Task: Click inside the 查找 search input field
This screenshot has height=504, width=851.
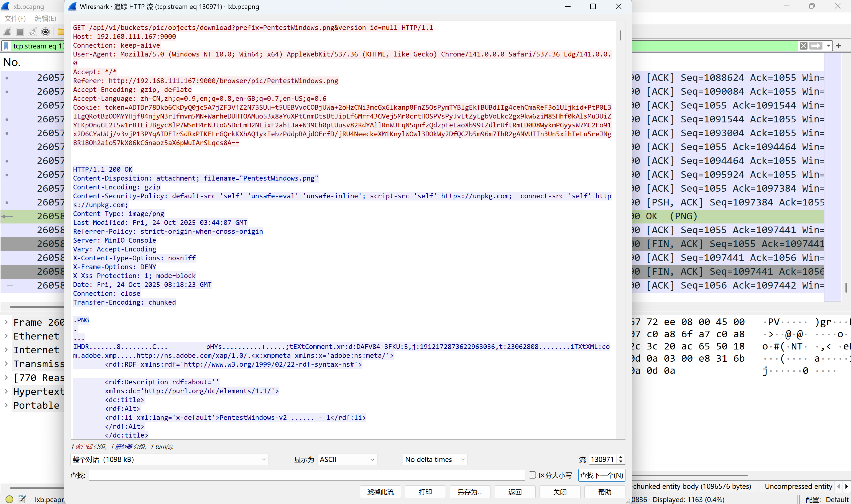Action: click(x=306, y=475)
